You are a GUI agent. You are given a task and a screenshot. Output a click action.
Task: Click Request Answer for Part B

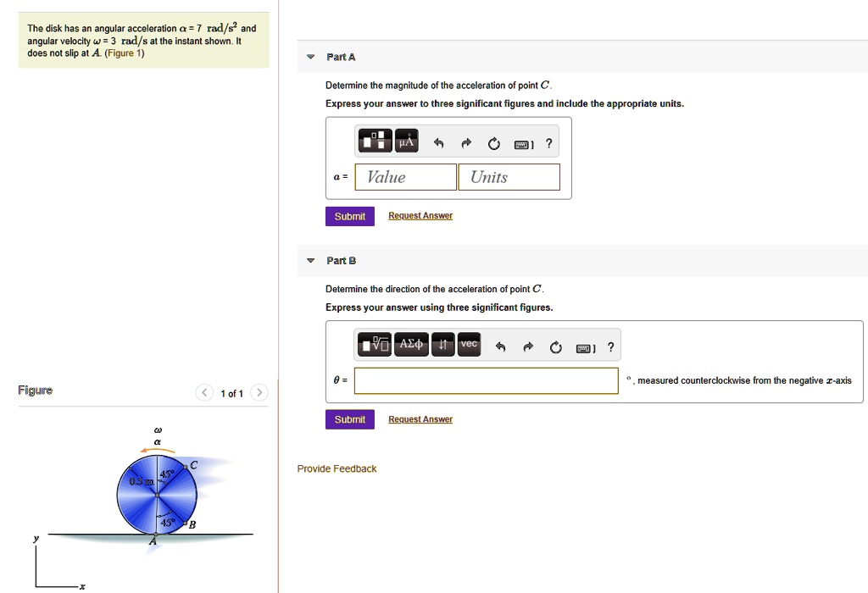click(x=420, y=418)
